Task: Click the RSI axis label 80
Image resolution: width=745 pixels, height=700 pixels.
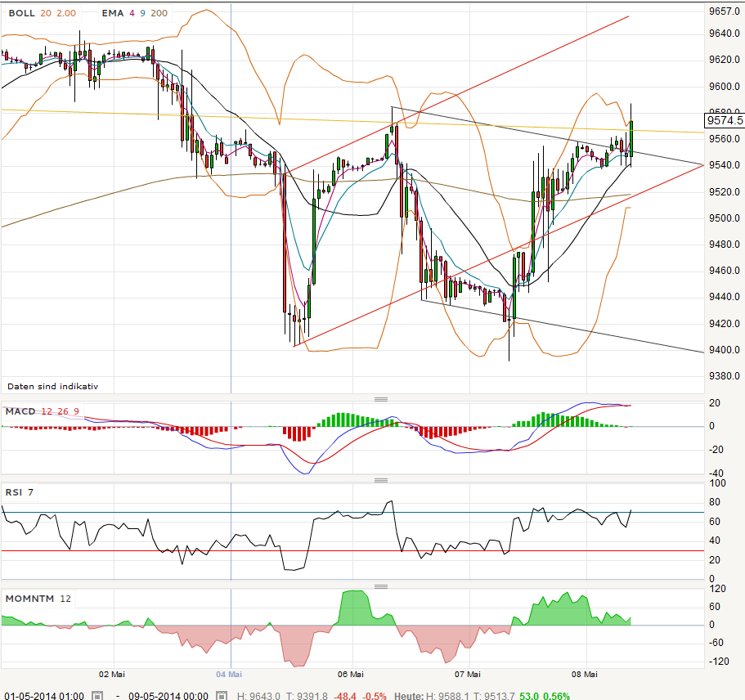Action: 715,502
